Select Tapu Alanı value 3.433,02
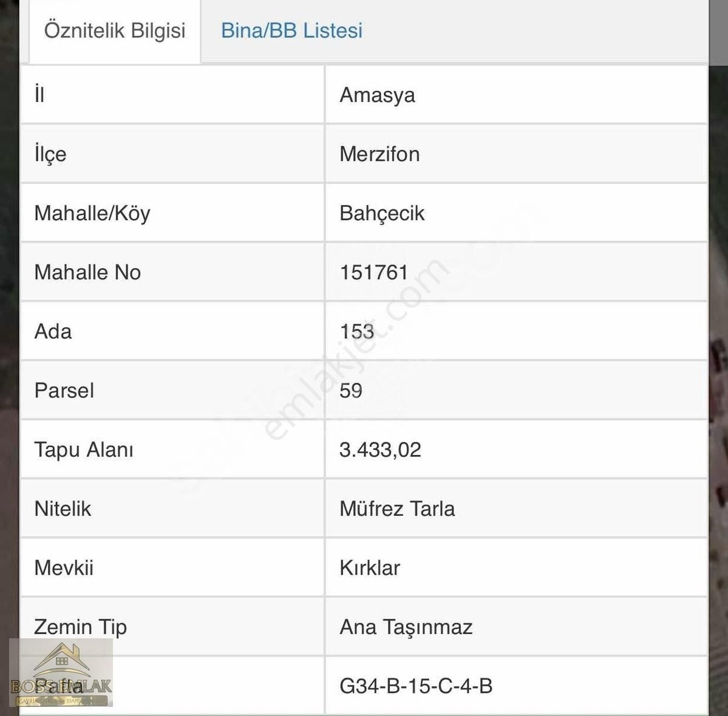This screenshot has height=716, width=728. click(x=380, y=450)
